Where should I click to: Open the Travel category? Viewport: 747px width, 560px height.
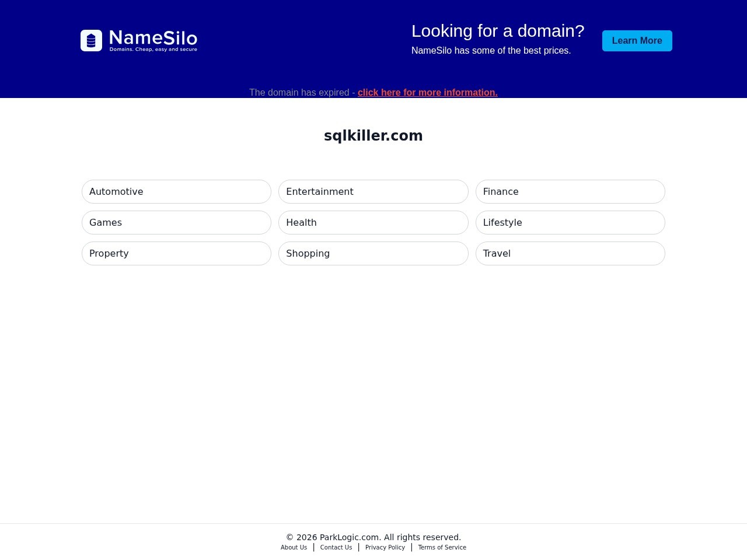tap(570, 253)
